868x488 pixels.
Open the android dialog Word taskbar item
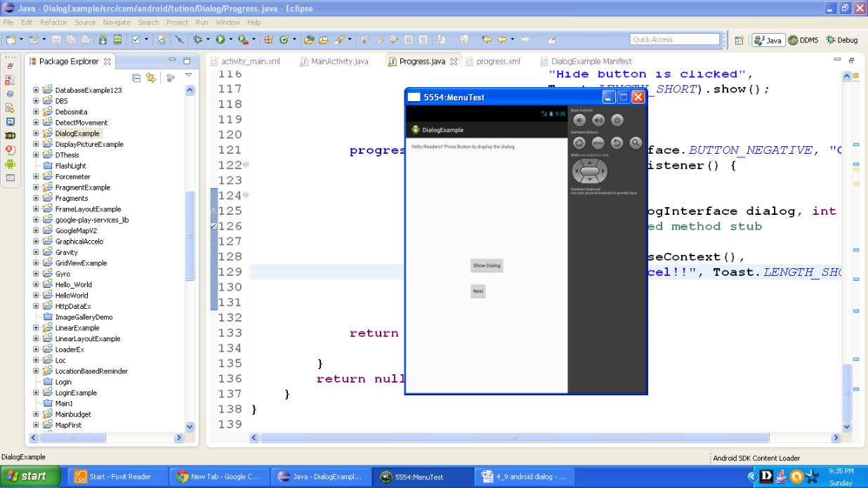click(524, 477)
